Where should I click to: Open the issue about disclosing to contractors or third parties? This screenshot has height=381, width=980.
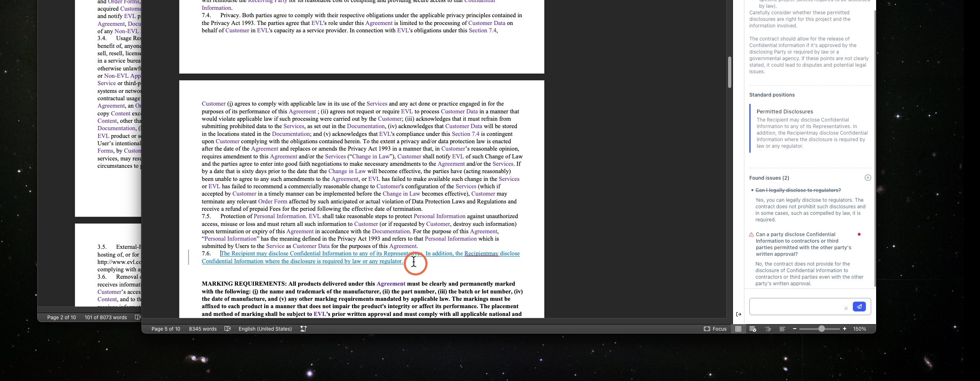click(803, 244)
